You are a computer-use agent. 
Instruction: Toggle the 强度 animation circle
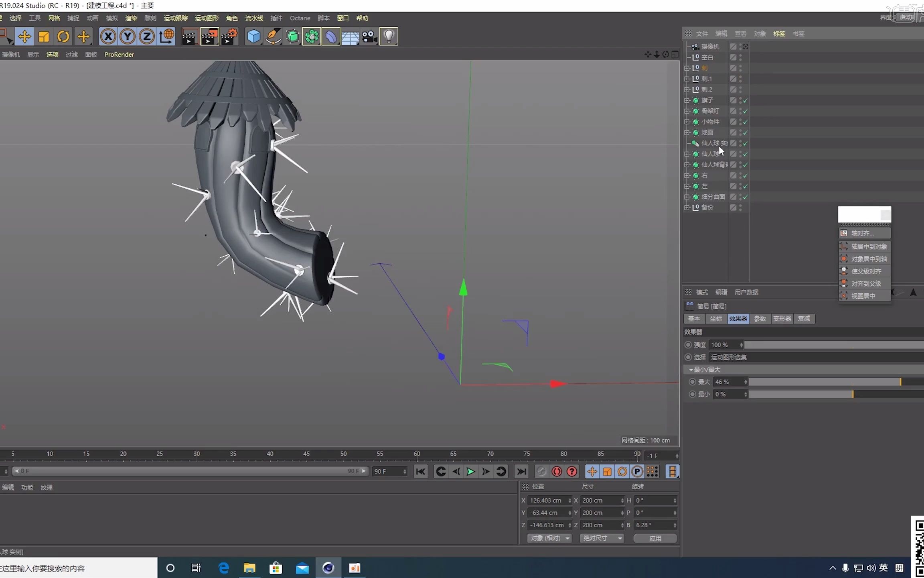point(688,345)
